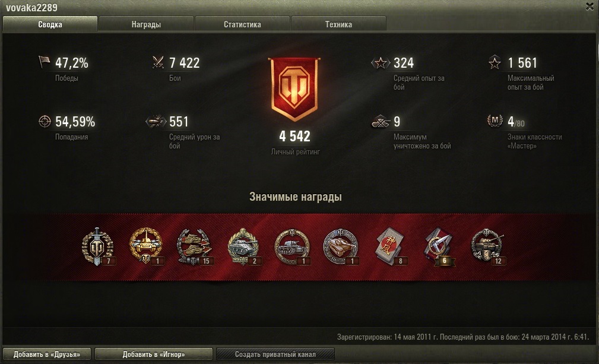
Task: Open the Техника tab
Action: coord(338,24)
